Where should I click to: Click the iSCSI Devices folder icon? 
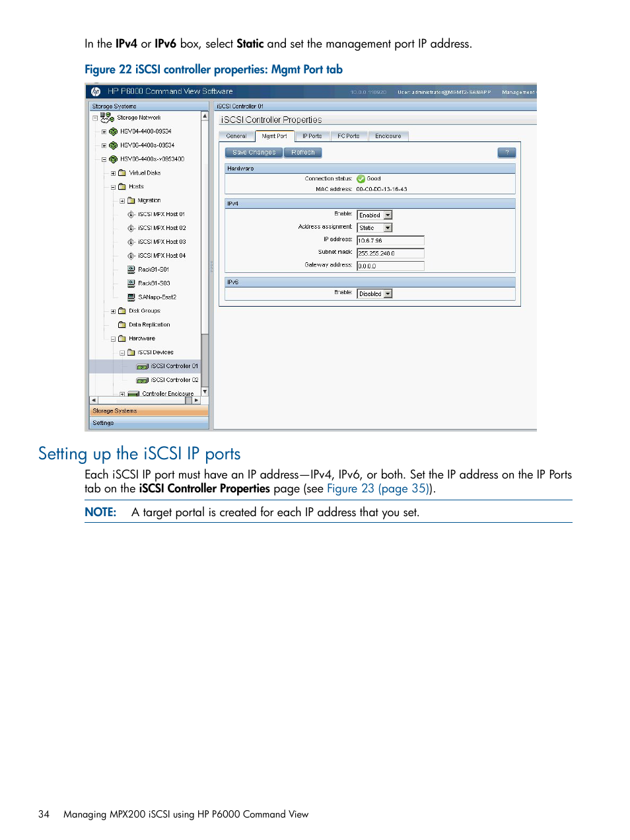[131, 353]
